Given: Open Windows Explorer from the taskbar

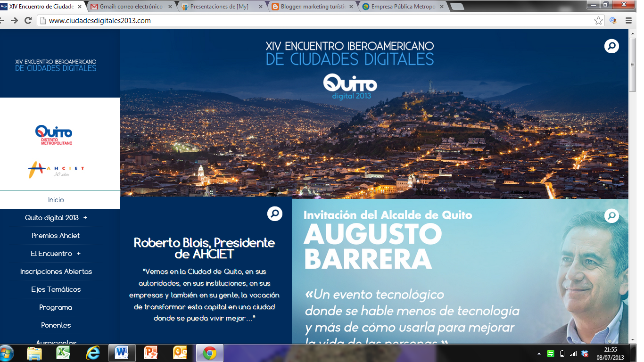Looking at the screenshot, I should pyautogui.click(x=34, y=353).
